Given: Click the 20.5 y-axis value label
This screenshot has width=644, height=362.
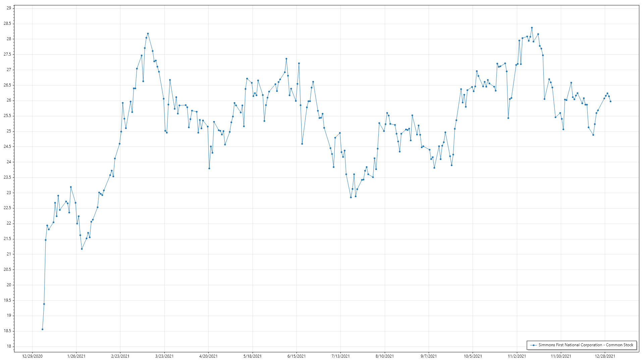Looking at the screenshot, I should click(7, 269).
